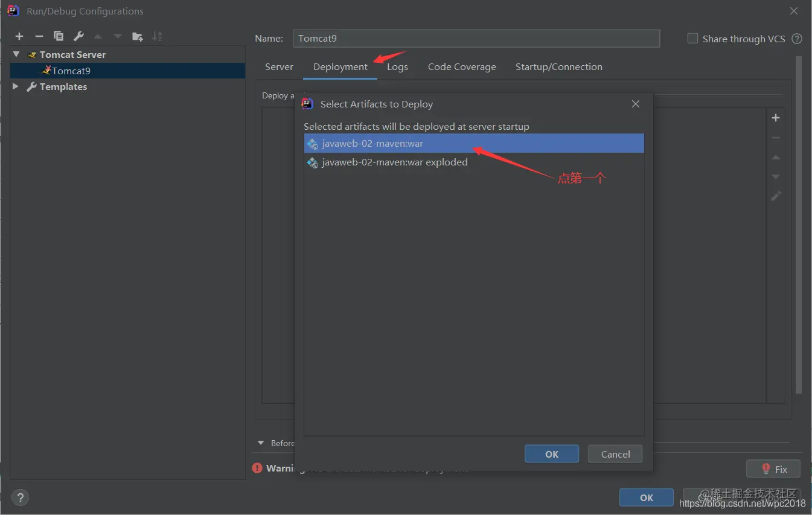
Task: Click the Fix button
Action: [773, 469]
